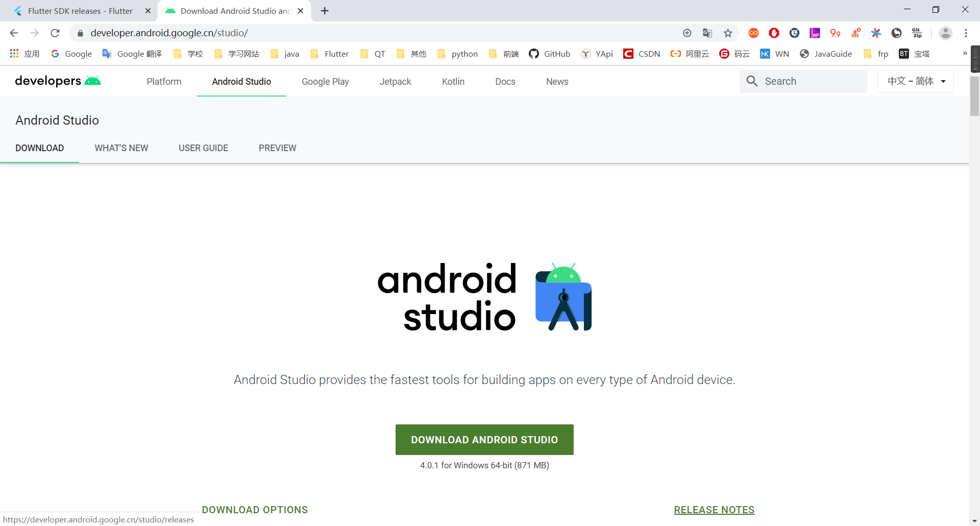The height and width of the screenshot is (526, 980).
Task: Open the QT bookmark folder
Action: tap(373, 54)
